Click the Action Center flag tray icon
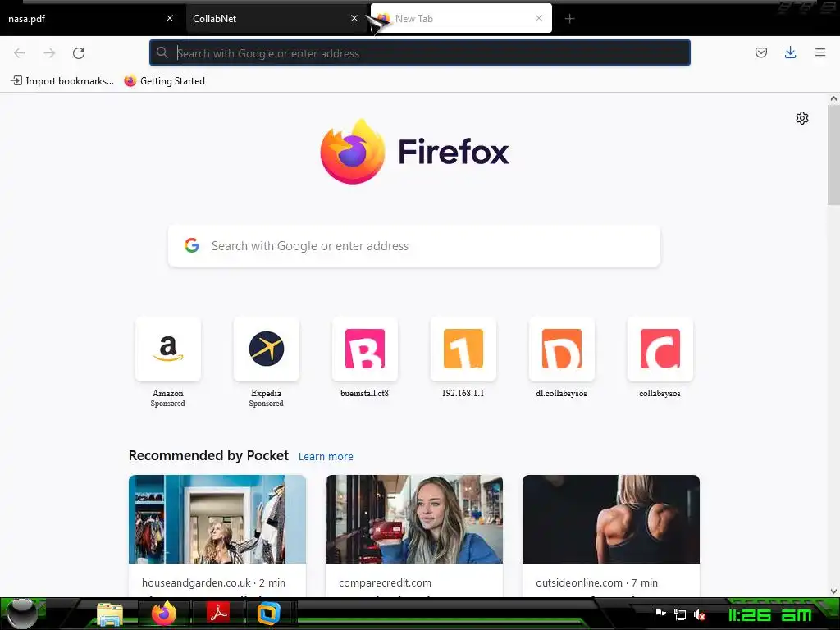840x630 pixels. tap(660, 614)
